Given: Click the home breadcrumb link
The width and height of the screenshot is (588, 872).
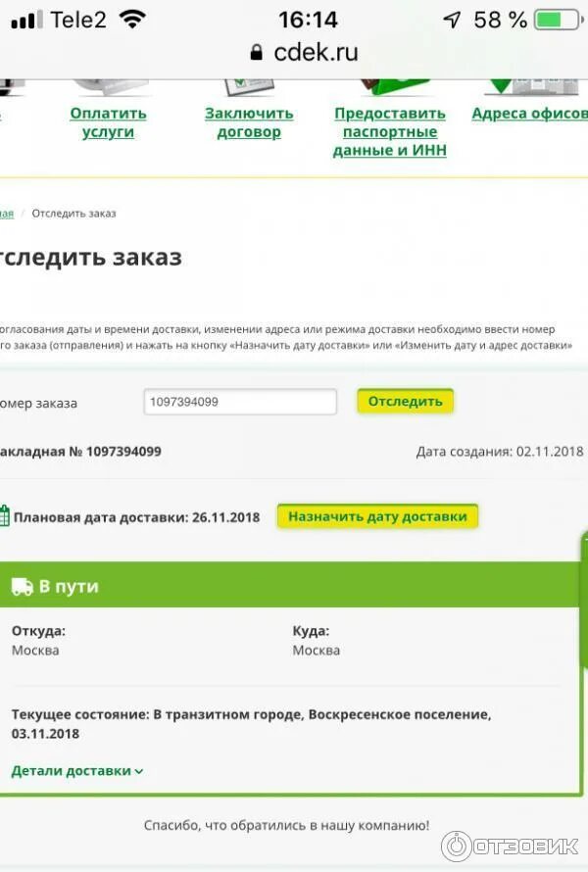Looking at the screenshot, I should click(x=7, y=214).
